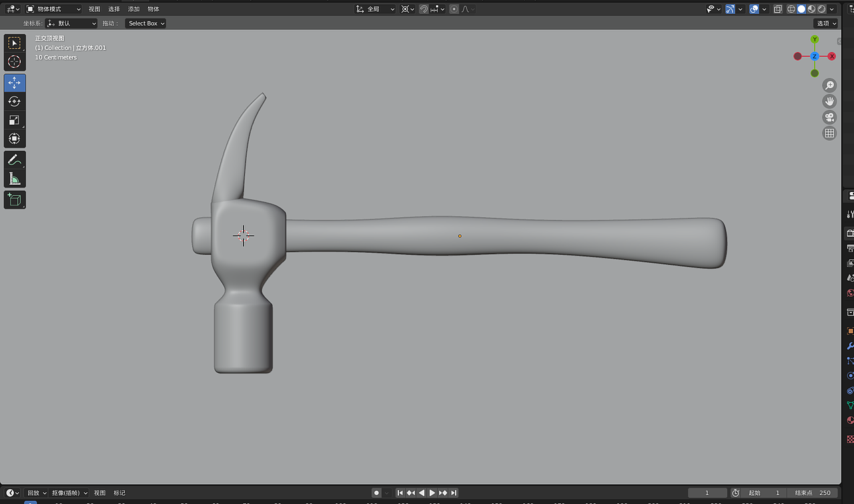Open the pivot point dropdown
Image resolution: width=854 pixels, height=504 pixels.
[408, 9]
